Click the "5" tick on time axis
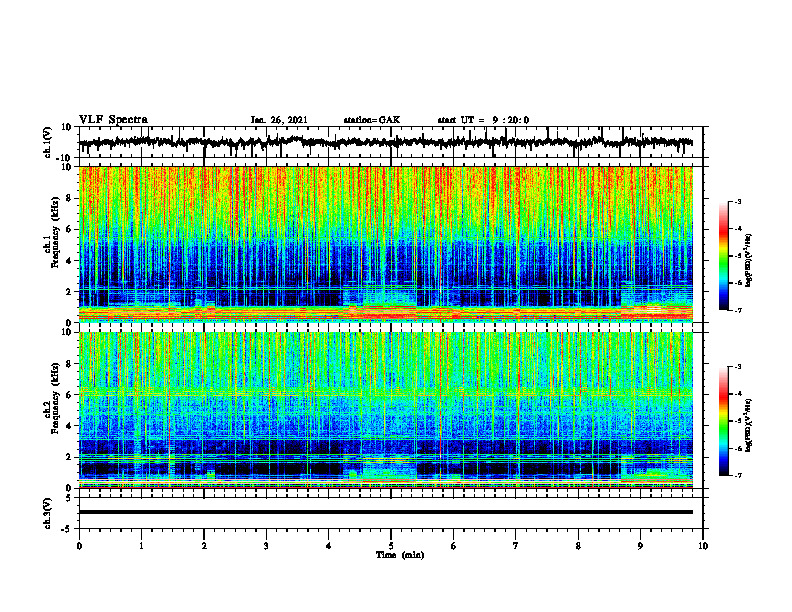 click(391, 546)
